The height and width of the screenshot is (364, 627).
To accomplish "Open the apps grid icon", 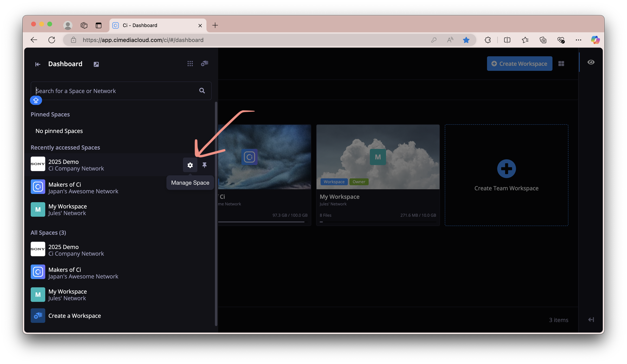I will point(190,64).
